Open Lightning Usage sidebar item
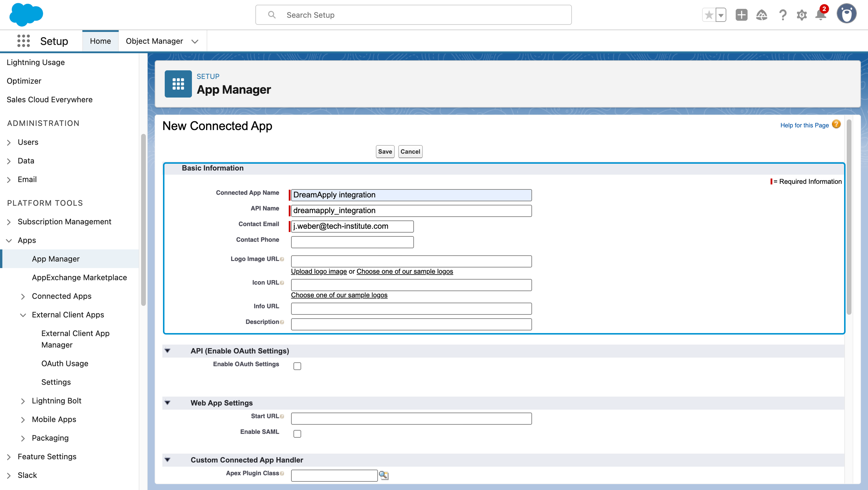The height and width of the screenshot is (490, 868). [36, 62]
